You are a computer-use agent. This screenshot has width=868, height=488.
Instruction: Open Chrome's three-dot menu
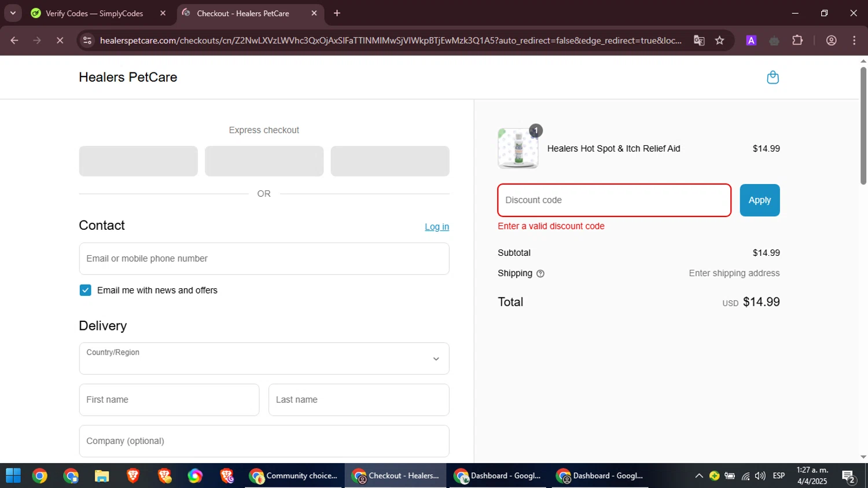(854, 41)
